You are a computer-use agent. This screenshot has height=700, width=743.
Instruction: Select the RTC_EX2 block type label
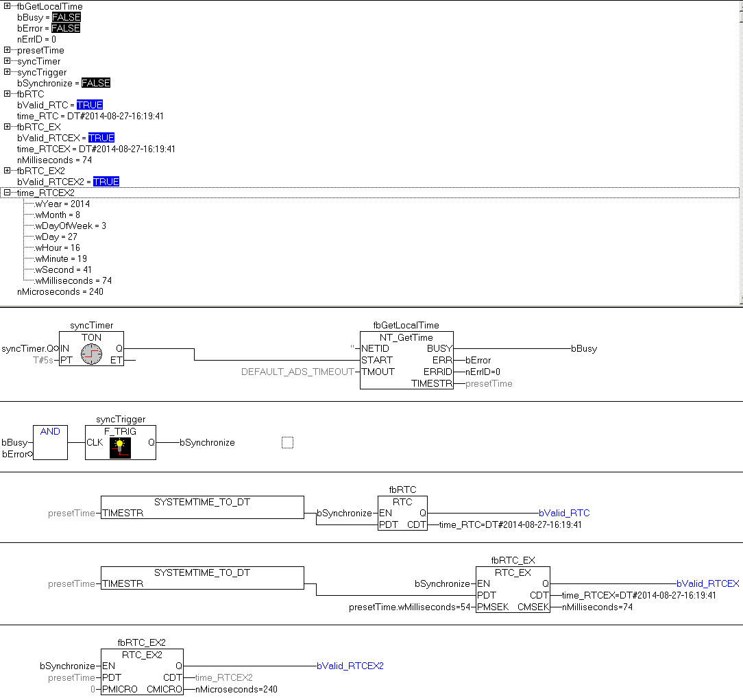tap(142, 655)
